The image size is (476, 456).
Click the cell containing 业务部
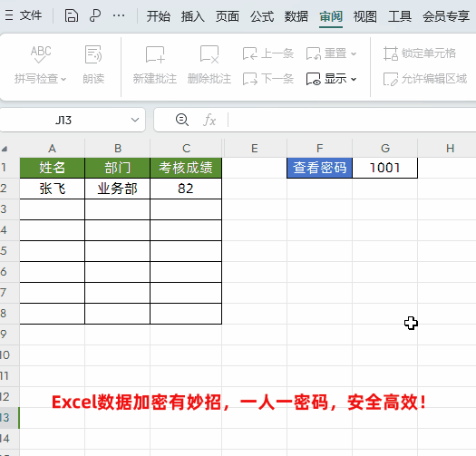coord(118,189)
